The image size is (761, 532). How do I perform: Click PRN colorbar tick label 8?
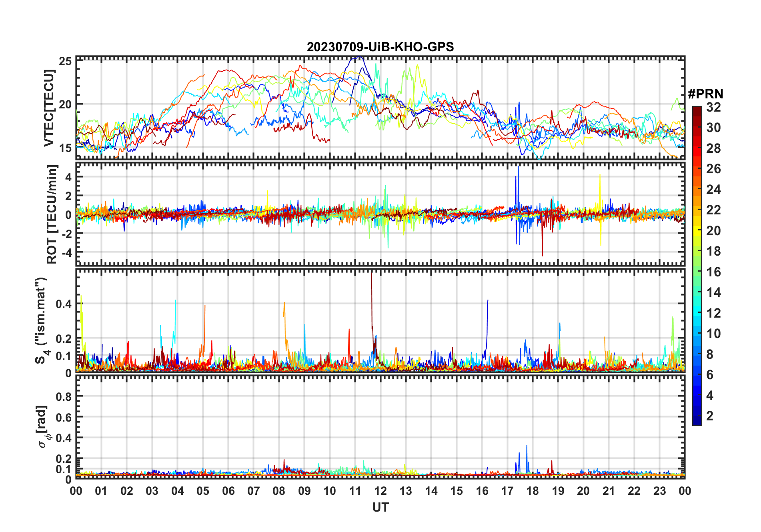point(710,354)
